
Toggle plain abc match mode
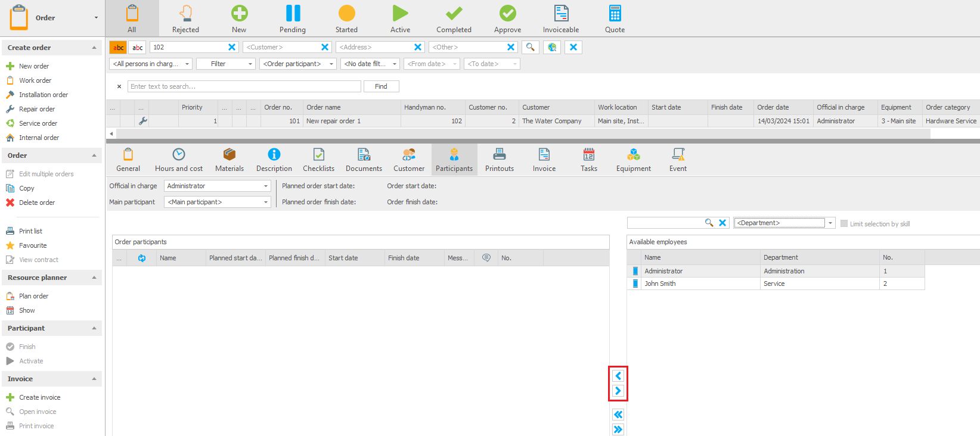coord(138,48)
